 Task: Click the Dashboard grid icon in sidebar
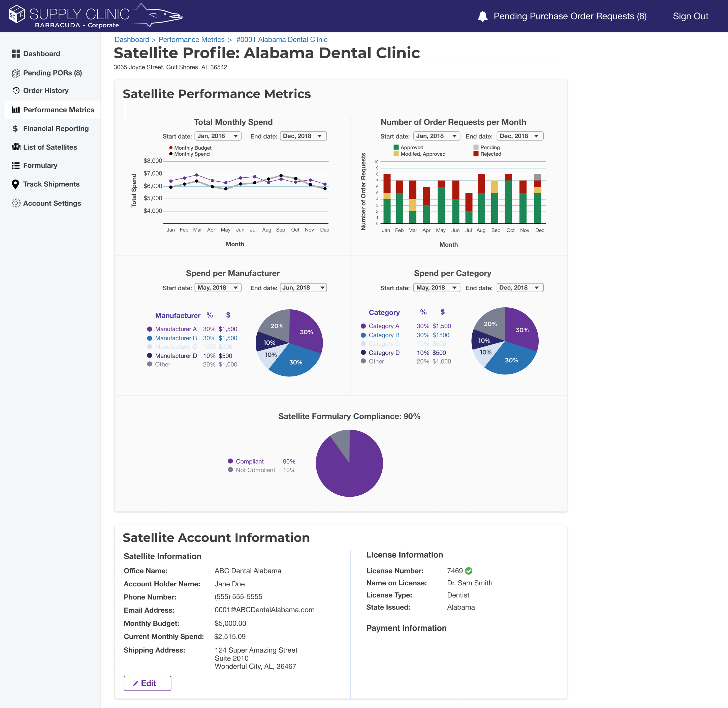click(16, 54)
